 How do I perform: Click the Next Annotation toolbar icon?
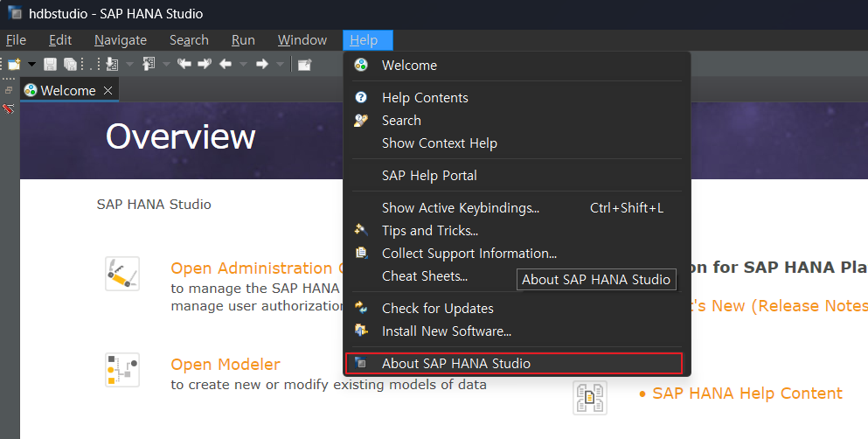click(x=113, y=64)
